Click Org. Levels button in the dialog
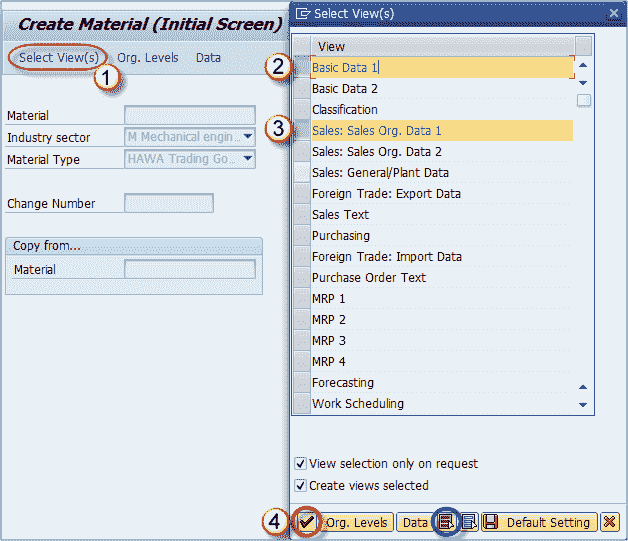 click(356, 522)
